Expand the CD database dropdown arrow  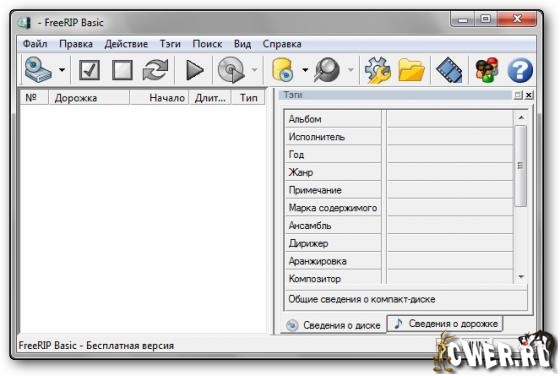click(305, 70)
